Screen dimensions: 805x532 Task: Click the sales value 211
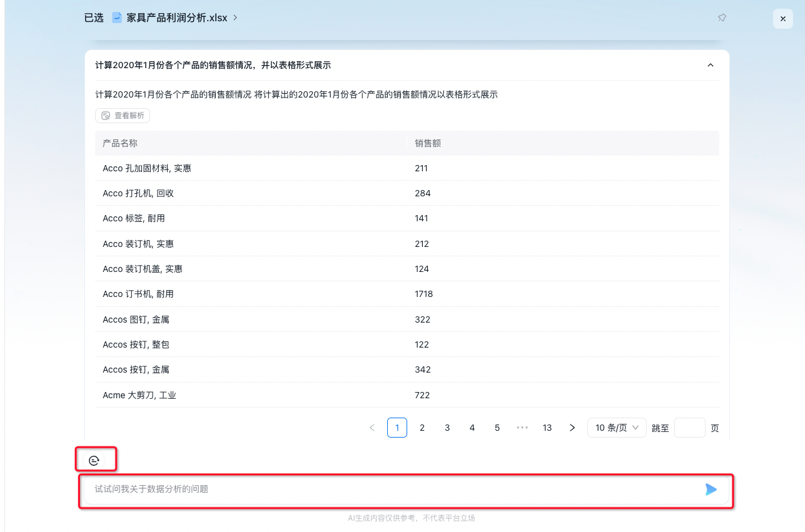[x=421, y=168]
